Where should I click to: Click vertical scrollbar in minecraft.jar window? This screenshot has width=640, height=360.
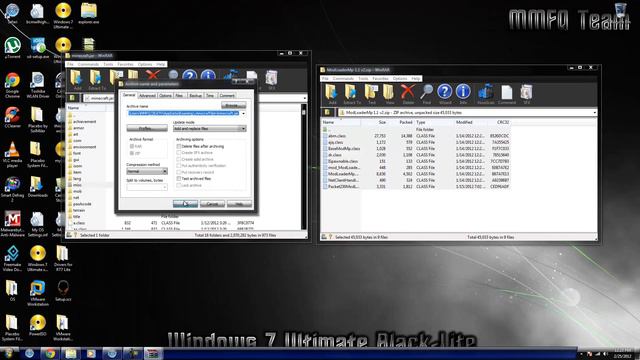304,167
